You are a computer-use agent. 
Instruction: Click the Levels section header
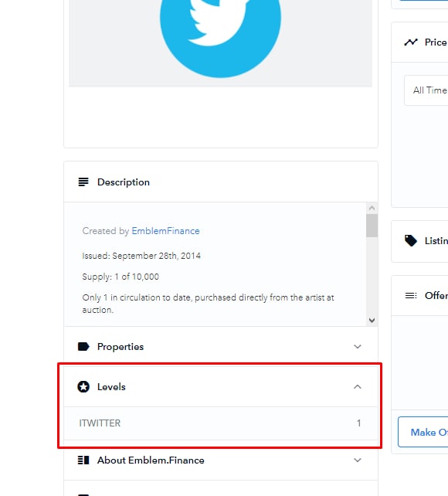[x=220, y=387]
